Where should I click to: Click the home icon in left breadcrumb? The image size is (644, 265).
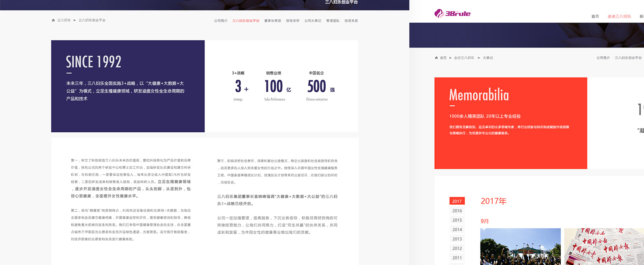tap(53, 20)
